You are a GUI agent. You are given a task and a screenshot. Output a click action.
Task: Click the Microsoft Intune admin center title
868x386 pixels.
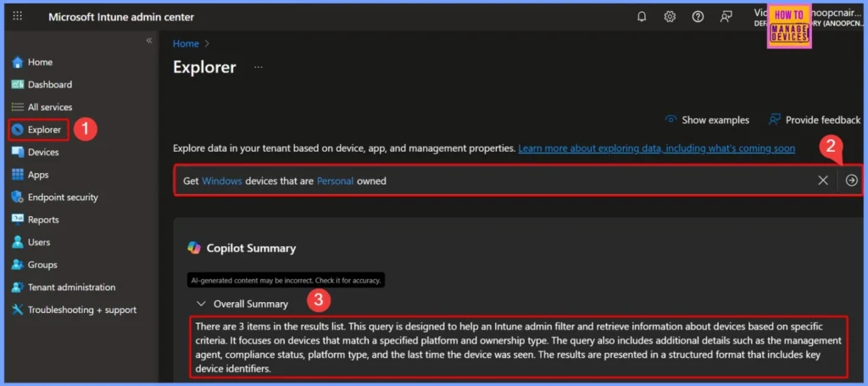[x=121, y=17]
